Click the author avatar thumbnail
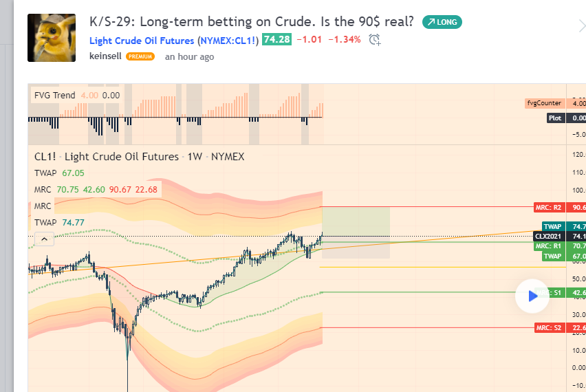Image resolution: width=586 pixels, height=392 pixels. pyautogui.click(x=51, y=37)
